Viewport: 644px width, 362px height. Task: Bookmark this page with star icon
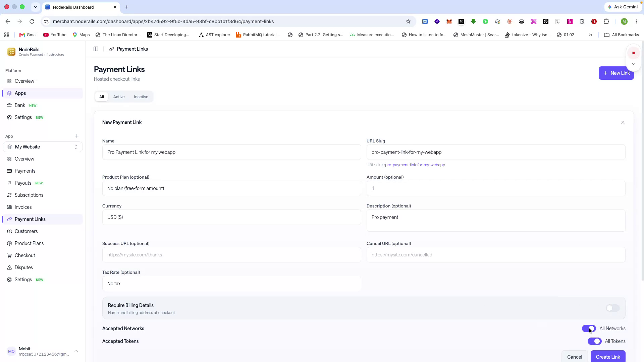(408, 21)
